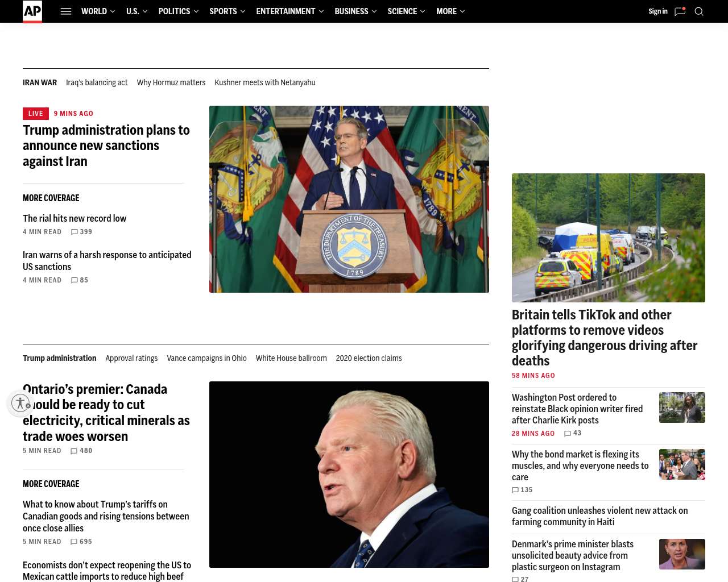728x582 pixels.
Task: Click the Treasury podium photo
Action: 349,199
